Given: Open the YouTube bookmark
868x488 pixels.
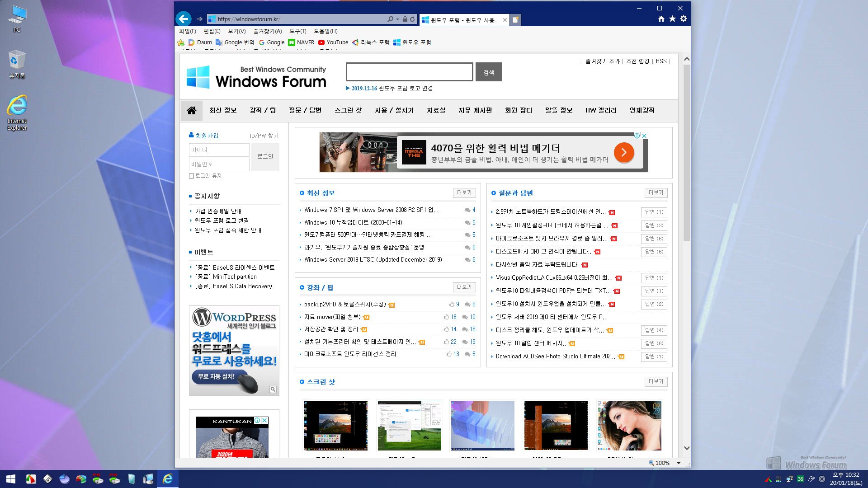Looking at the screenshot, I should 333,42.
